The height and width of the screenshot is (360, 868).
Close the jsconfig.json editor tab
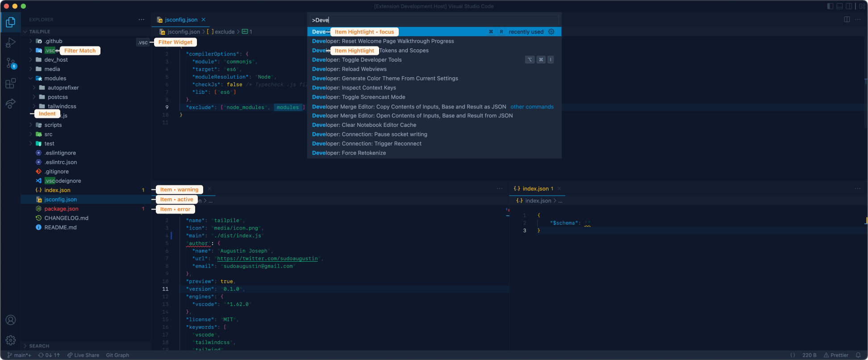click(x=204, y=20)
